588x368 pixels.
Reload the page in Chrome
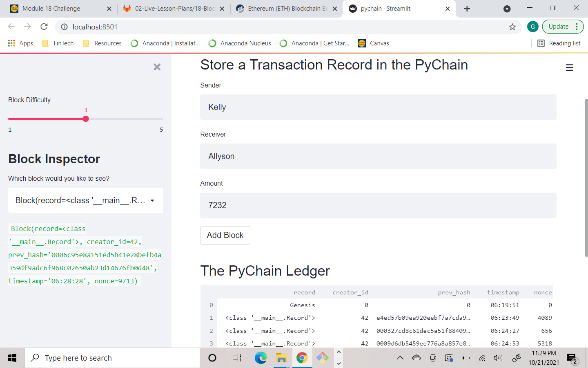pyautogui.click(x=44, y=27)
